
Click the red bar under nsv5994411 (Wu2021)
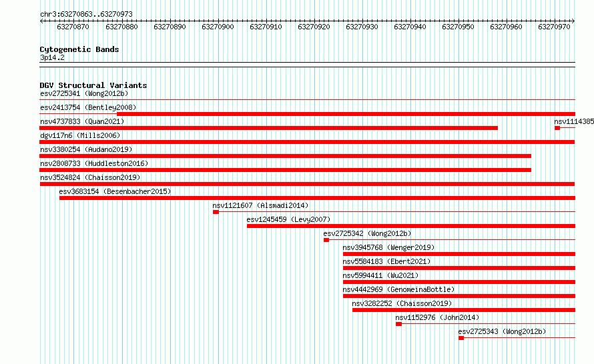(x=459, y=282)
